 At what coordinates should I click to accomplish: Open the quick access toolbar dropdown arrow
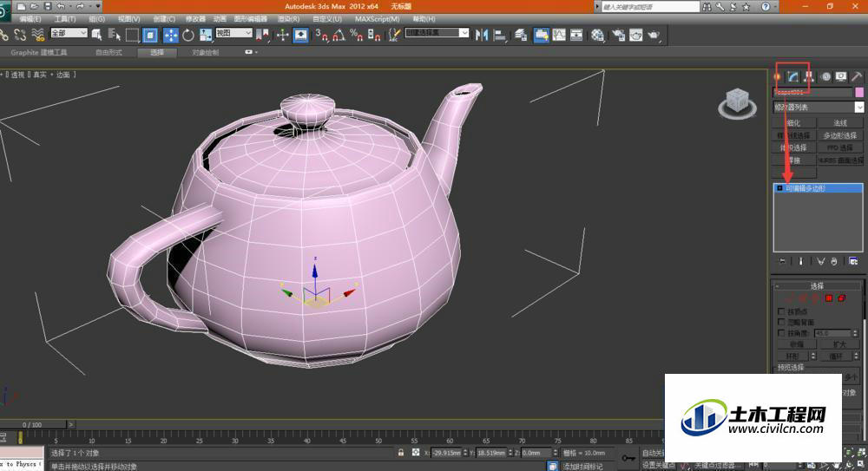98,6
